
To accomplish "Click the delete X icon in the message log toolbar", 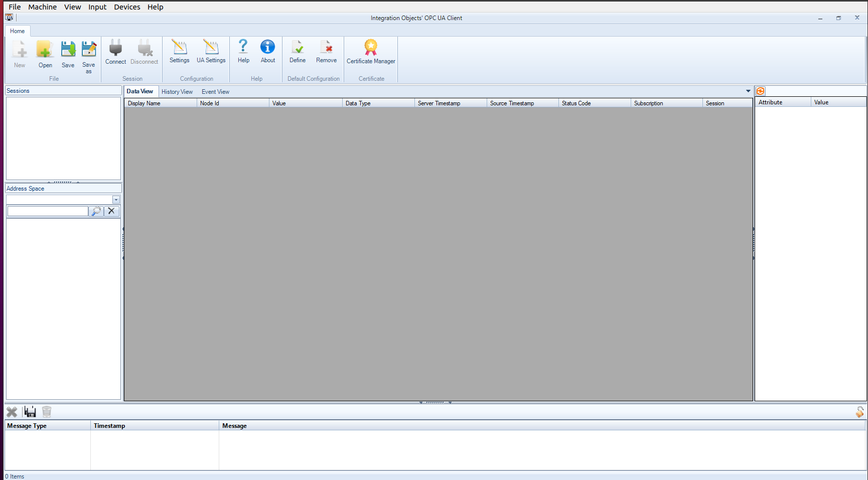I will click(x=12, y=412).
